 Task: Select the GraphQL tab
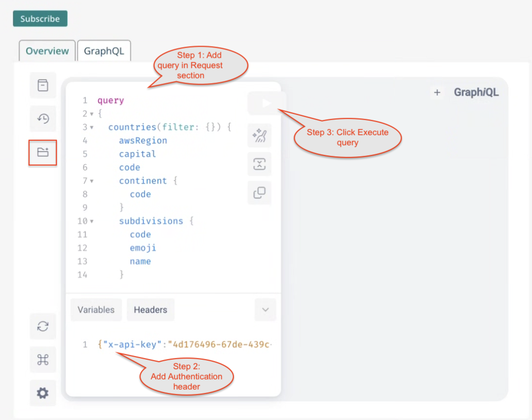tap(104, 51)
